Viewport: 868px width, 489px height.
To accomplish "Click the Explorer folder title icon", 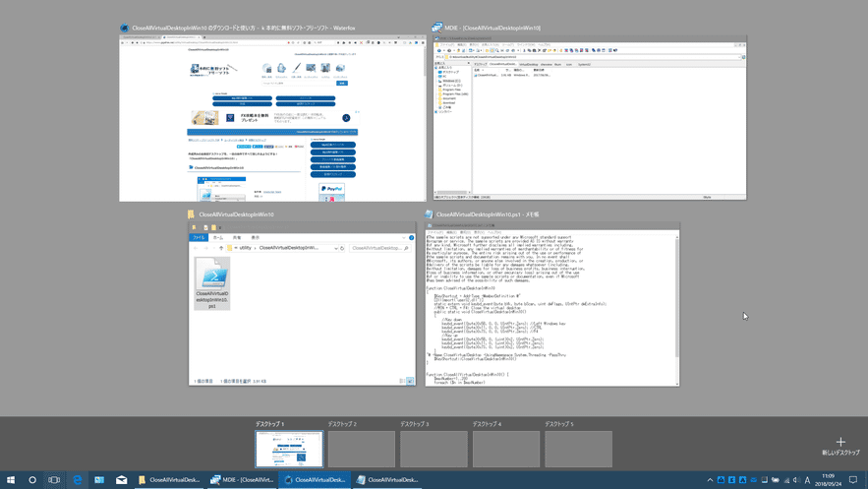I will point(191,214).
